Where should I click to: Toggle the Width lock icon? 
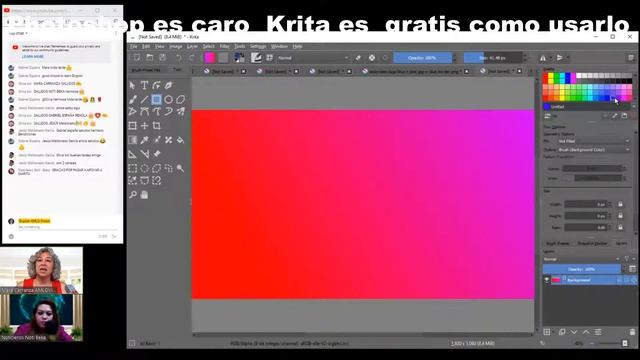point(620,204)
